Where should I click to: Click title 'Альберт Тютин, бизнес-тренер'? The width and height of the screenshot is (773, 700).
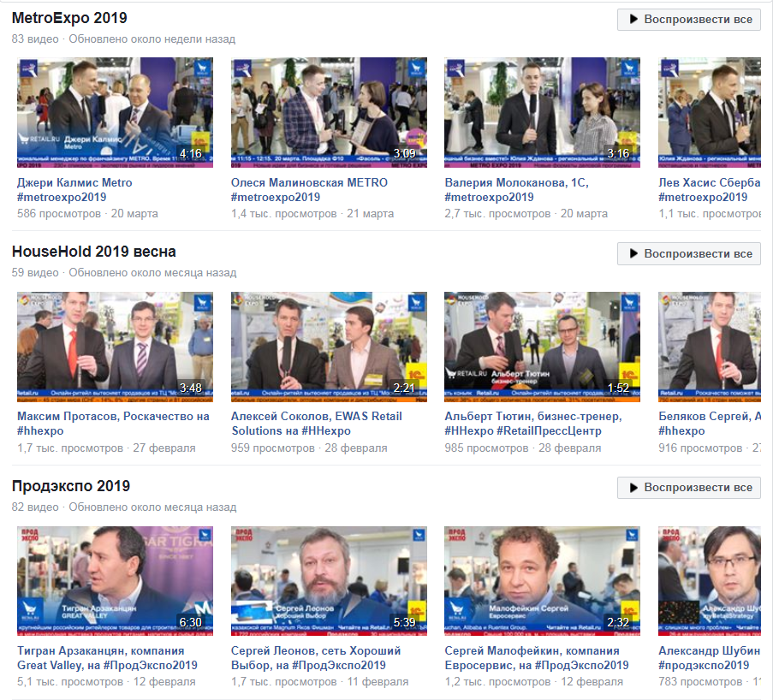pyautogui.click(x=533, y=424)
